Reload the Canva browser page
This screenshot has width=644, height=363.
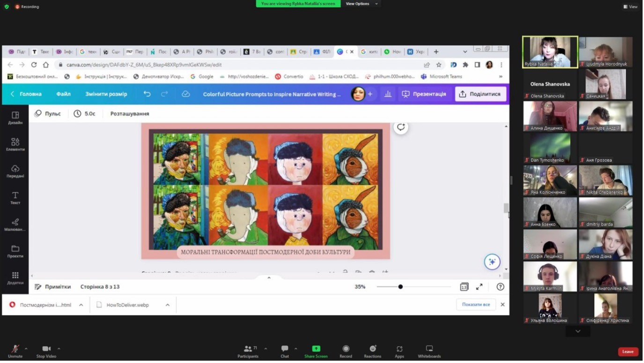[x=34, y=65]
